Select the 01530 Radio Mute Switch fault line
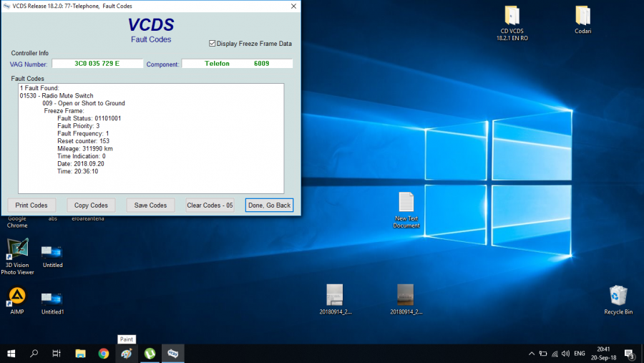Image resolution: width=644 pixels, height=363 pixels. point(57,96)
